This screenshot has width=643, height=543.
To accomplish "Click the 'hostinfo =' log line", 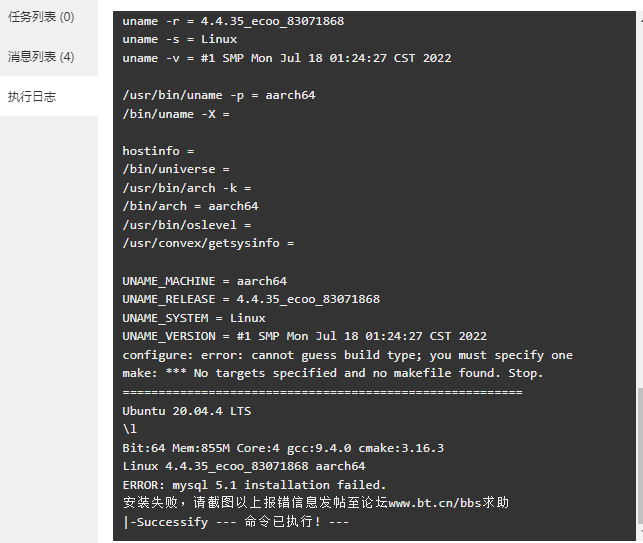I will tap(158, 151).
